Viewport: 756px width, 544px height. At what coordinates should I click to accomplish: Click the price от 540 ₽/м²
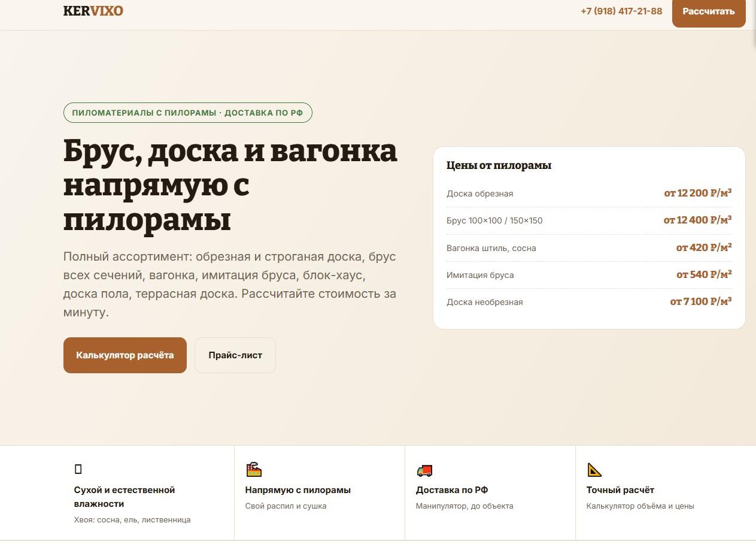[704, 274]
